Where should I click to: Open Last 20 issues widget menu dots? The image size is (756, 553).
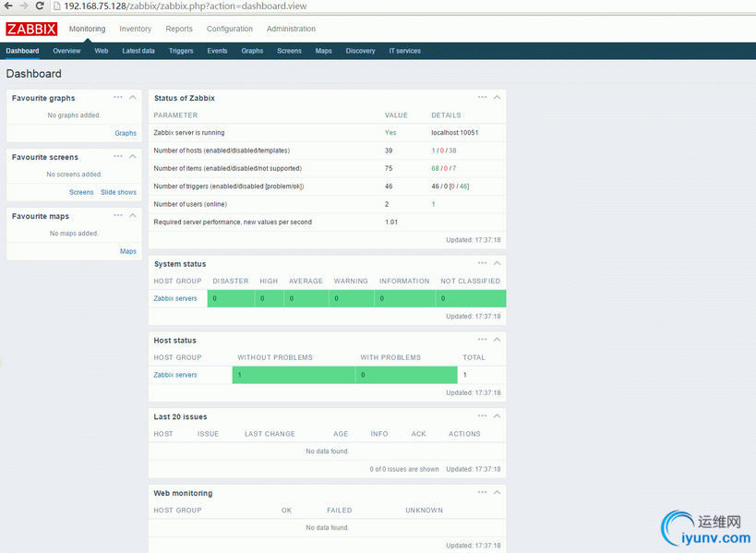482,416
